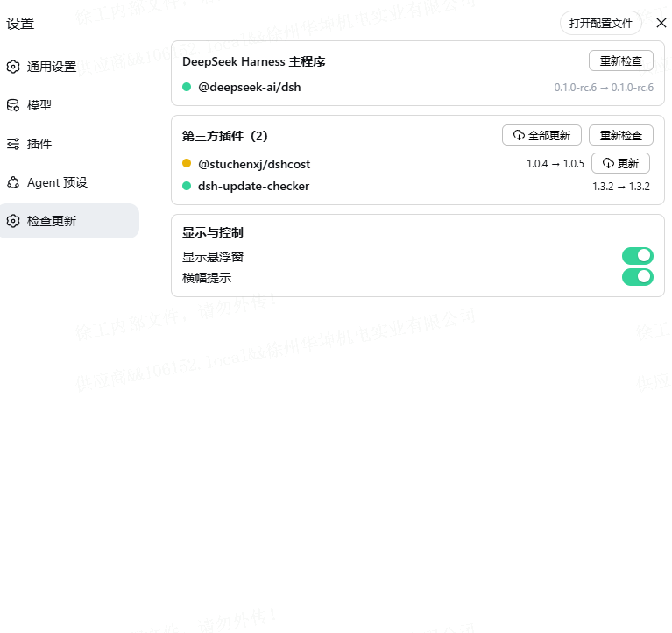Viewport: 672px width, 633px height.
Task: Toggle the 横幅提示 switch
Action: [x=637, y=277]
